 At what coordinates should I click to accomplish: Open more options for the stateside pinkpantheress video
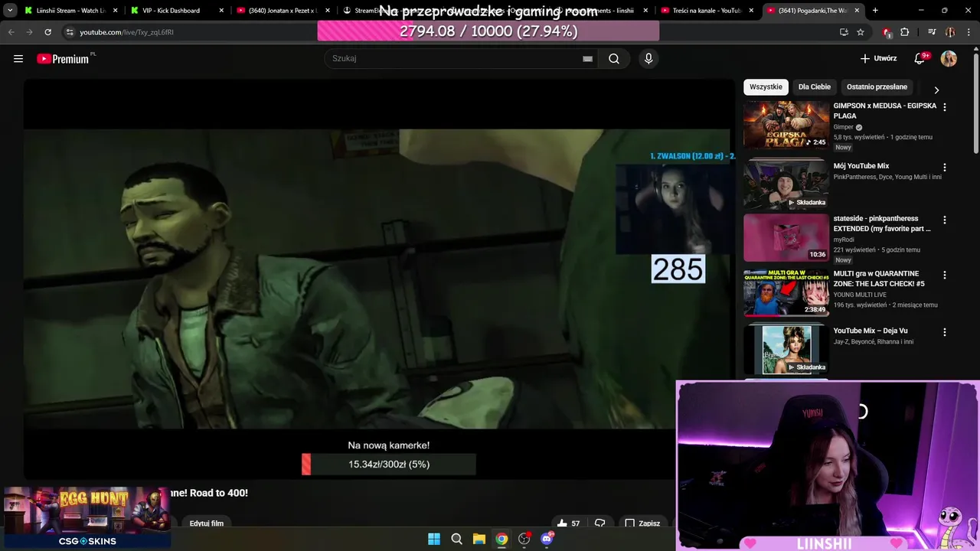point(944,220)
